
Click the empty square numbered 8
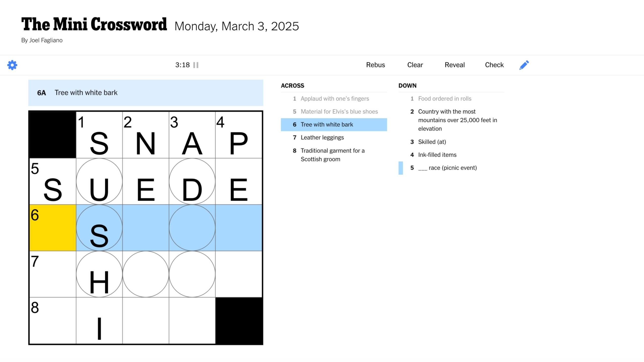53,321
